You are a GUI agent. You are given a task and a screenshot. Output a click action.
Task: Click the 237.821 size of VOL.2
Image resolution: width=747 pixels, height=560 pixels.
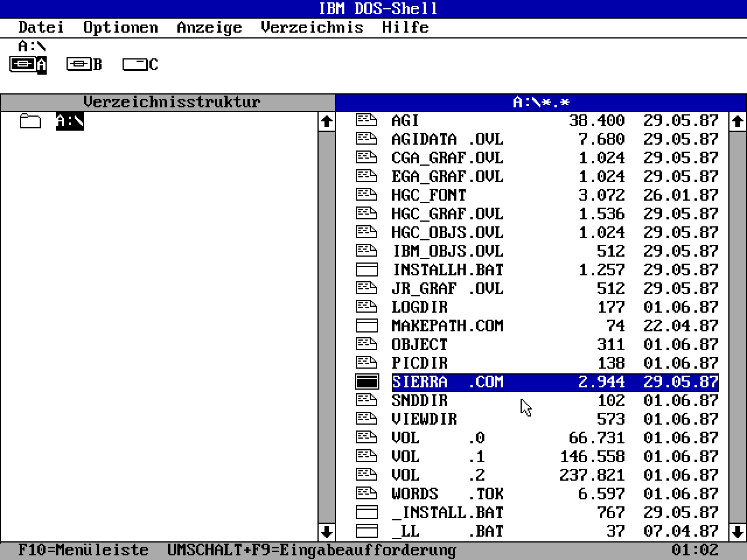(592, 475)
